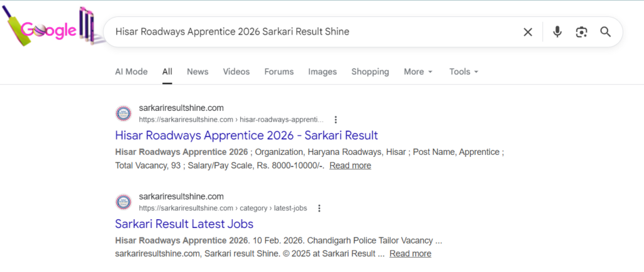Image resolution: width=644 pixels, height=272 pixels.
Task: Click second result's sarkariresultshine favicon
Action: [x=124, y=202]
